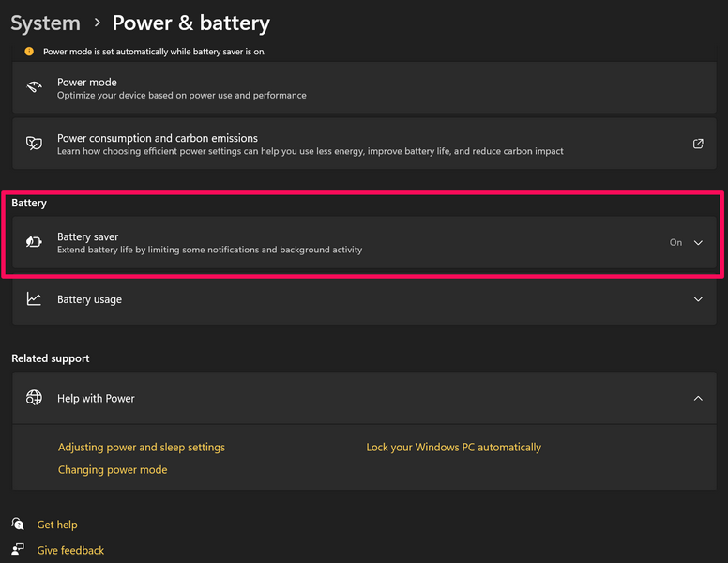The height and width of the screenshot is (563, 728).
Task: Open Lock your Windows PC automatically link
Action: point(453,448)
